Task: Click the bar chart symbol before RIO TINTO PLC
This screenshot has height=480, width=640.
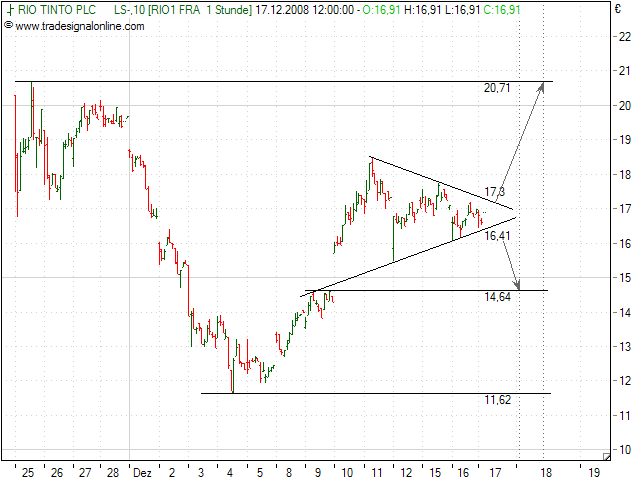Action: [x=10, y=9]
